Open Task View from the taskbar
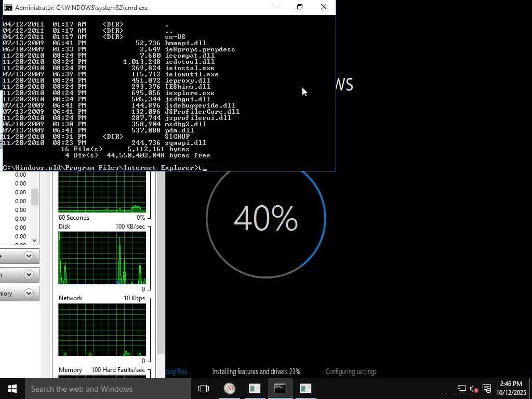The image size is (532, 399). coord(204,389)
